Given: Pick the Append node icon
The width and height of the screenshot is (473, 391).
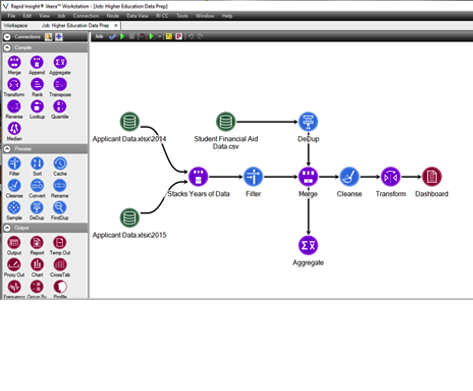Looking at the screenshot, I should (x=37, y=62).
